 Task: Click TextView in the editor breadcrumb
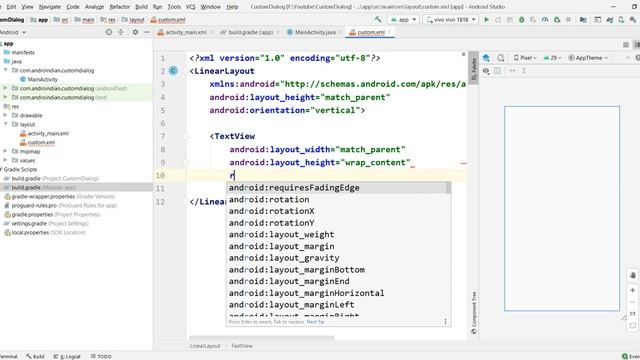242,346
